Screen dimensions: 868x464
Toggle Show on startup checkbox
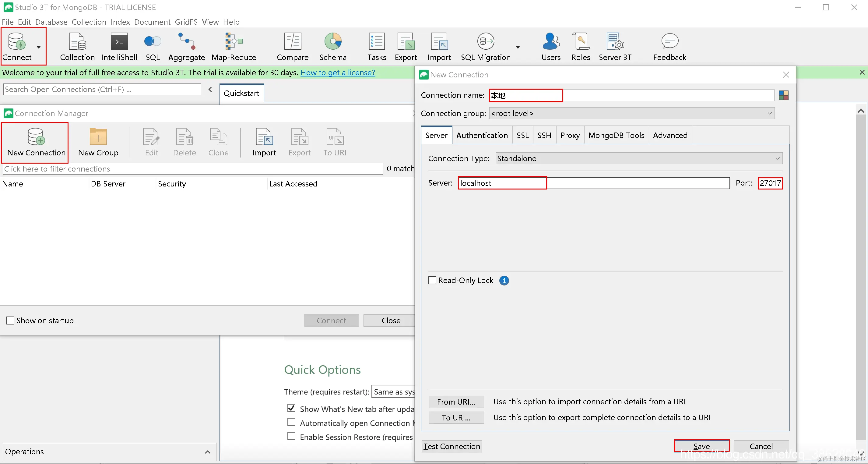coord(10,320)
